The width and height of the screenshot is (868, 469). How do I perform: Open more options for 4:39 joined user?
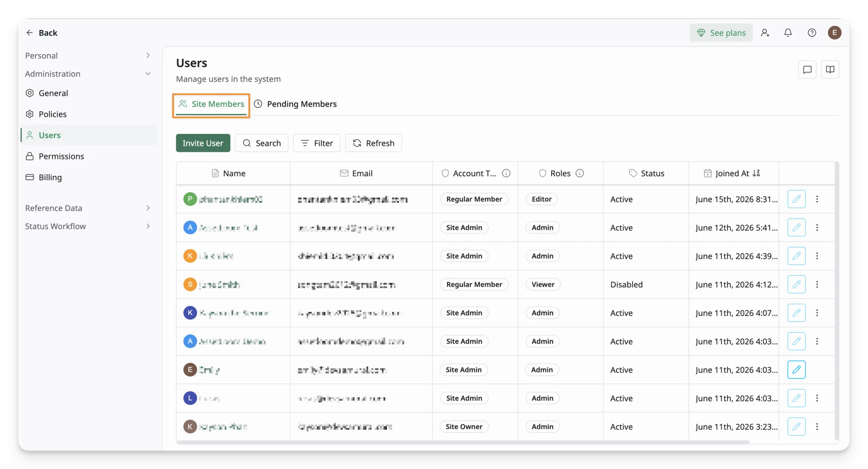(x=817, y=256)
